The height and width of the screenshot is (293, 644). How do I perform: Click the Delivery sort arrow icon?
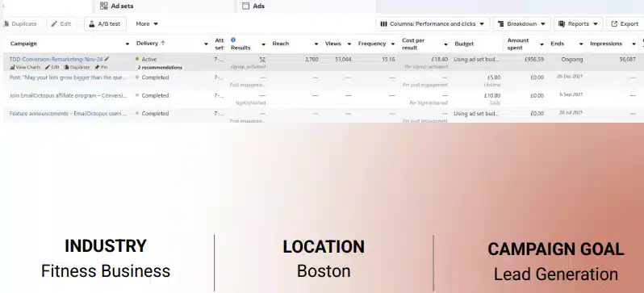coord(163,43)
